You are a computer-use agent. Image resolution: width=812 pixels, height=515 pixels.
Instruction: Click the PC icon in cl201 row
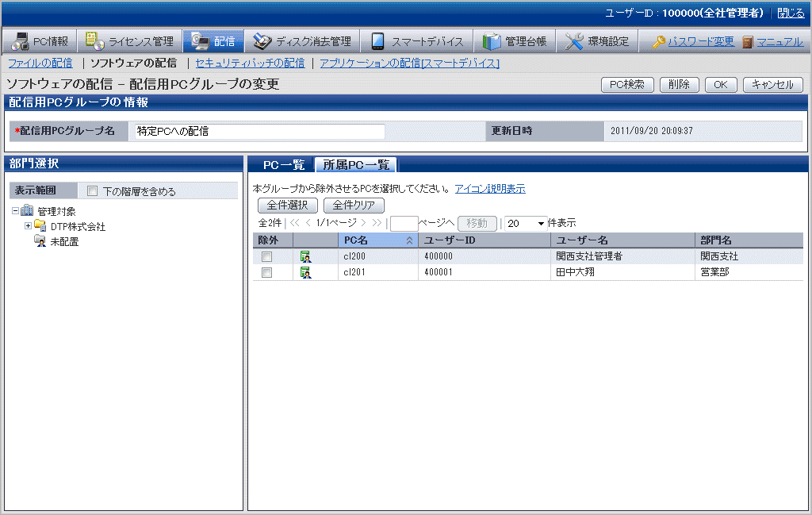tap(305, 272)
